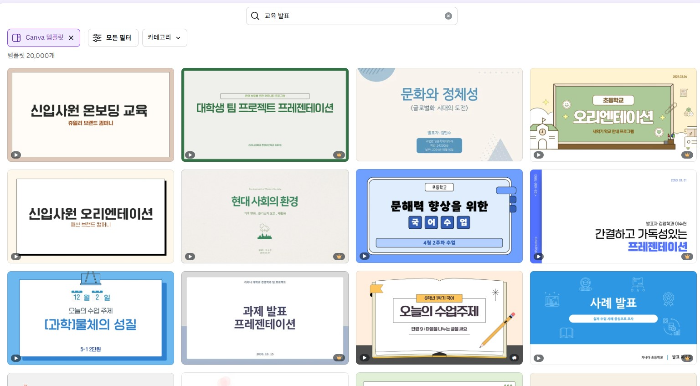Open the 신입사원 오리엔테이션 template
Viewport: 700px width, 386px height.
[x=91, y=216]
